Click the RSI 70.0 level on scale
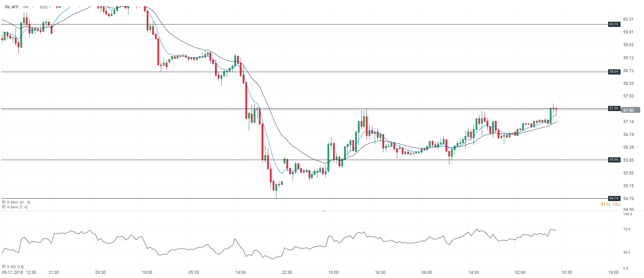The image size is (644, 278). (626, 229)
